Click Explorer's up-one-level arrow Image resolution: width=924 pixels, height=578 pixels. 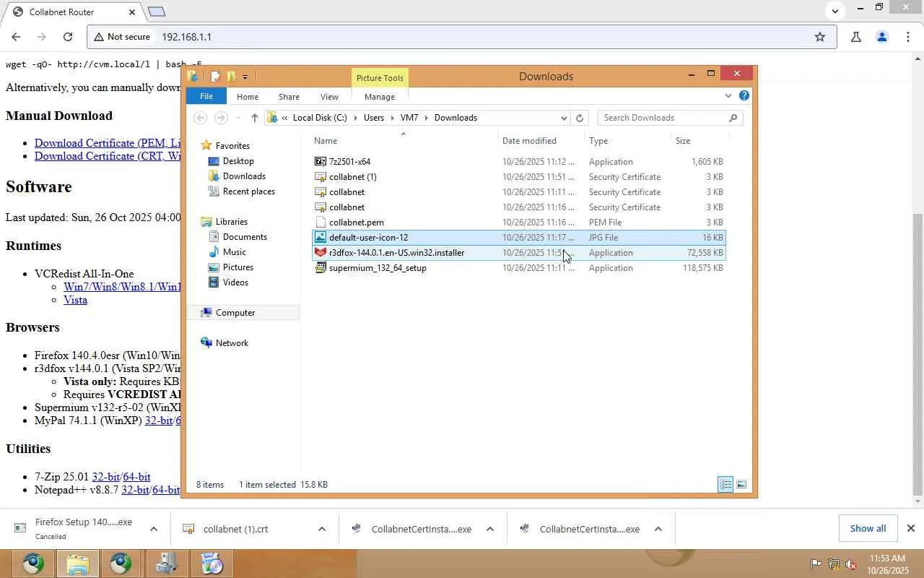click(x=254, y=118)
